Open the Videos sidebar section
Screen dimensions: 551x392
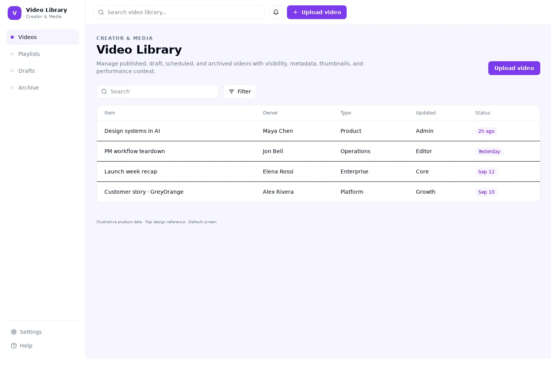(x=42, y=37)
